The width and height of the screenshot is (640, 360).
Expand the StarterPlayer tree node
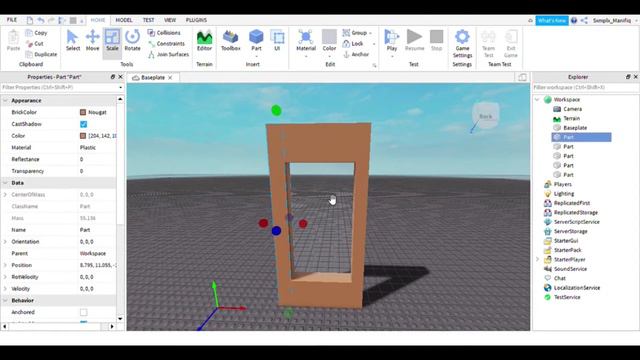pos(537,260)
